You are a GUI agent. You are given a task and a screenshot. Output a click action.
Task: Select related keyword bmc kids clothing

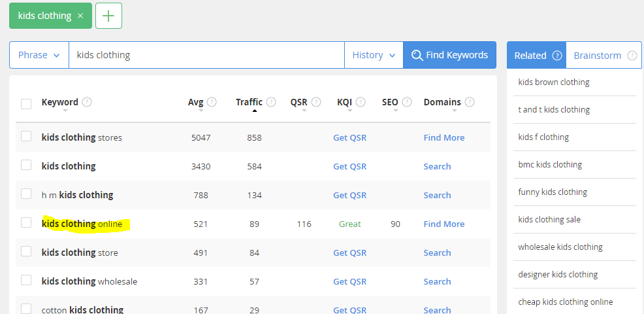click(x=550, y=165)
